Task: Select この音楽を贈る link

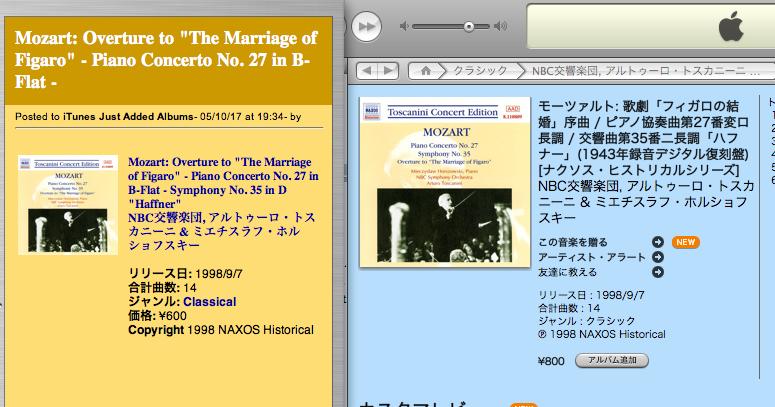Action: [x=573, y=242]
